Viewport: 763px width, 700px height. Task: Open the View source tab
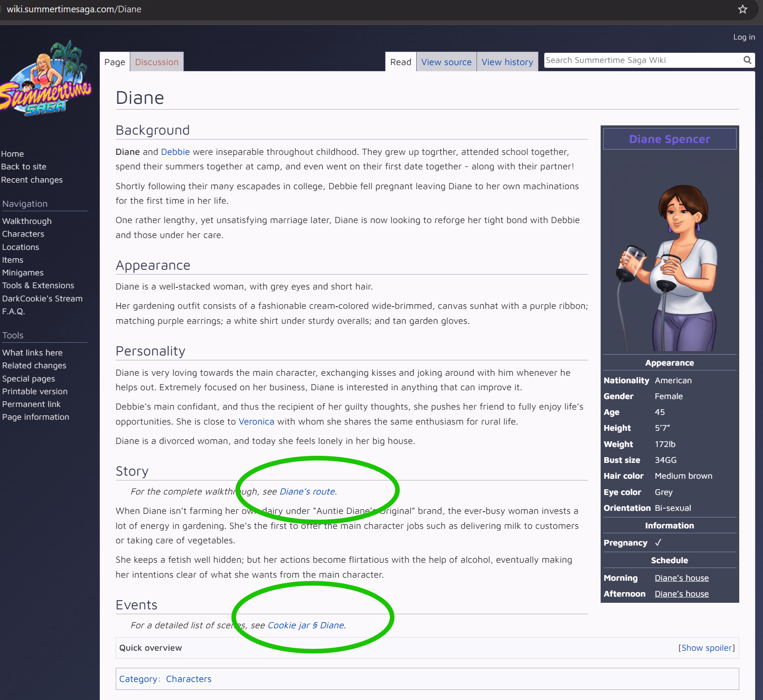pos(446,62)
